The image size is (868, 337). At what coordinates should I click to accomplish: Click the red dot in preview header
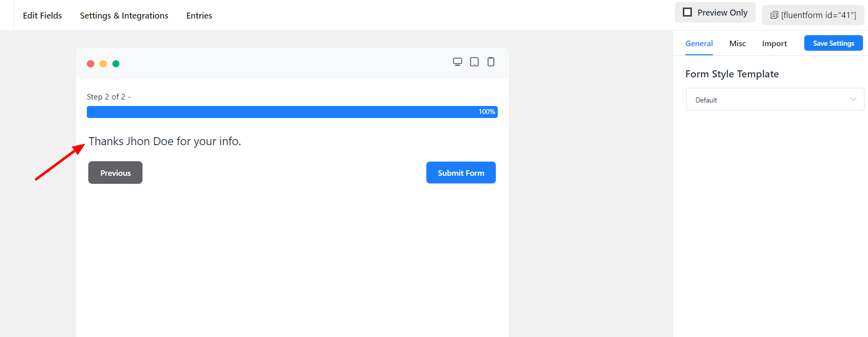click(91, 64)
